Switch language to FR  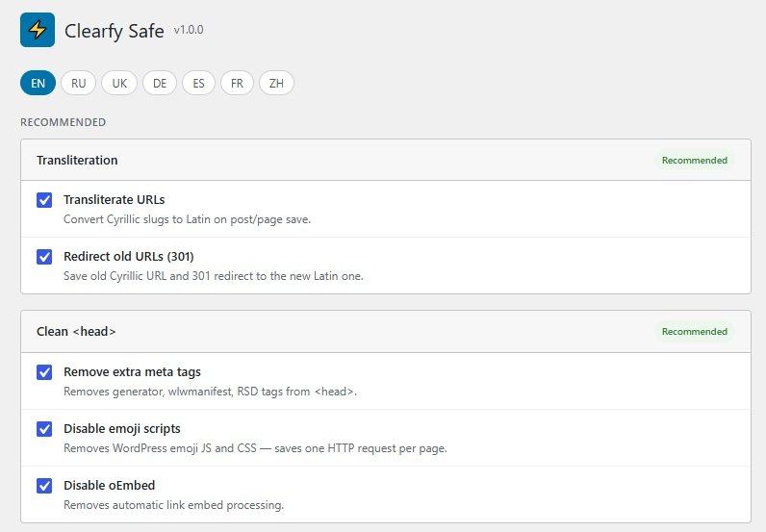click(237, 83)
